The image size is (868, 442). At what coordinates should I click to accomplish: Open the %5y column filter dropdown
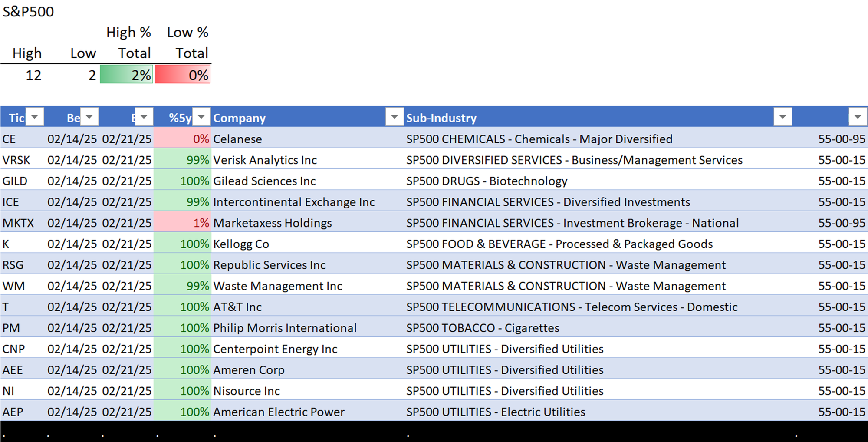pyautogui.click(x=201, y=117)
